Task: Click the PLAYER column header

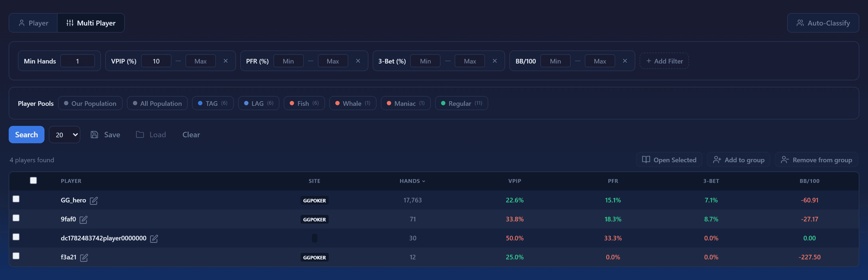Action: tap(71, 181)
